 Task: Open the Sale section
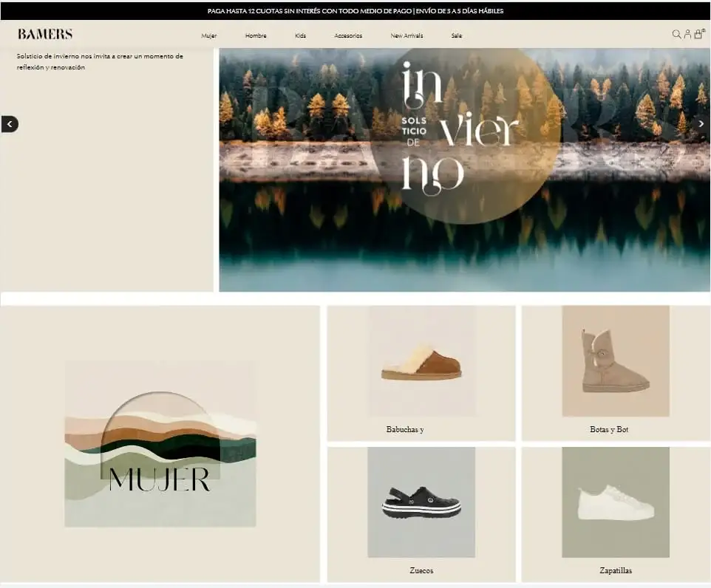point(457,35)
